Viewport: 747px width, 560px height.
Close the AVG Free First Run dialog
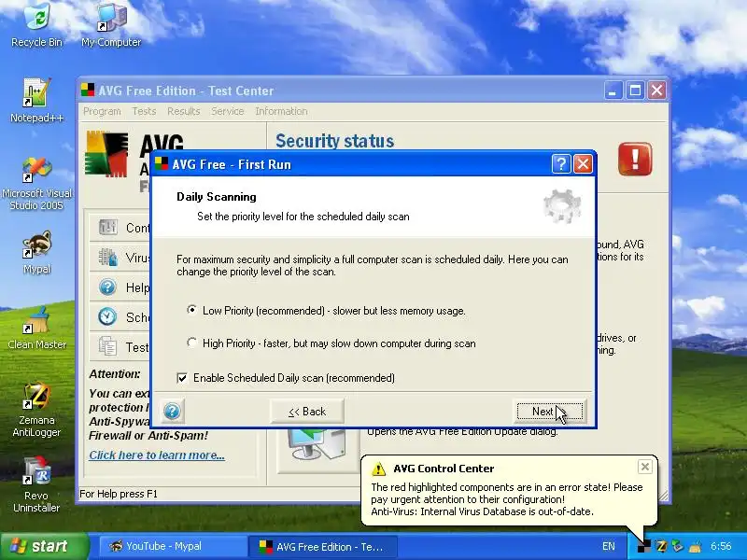pos(583,164)
